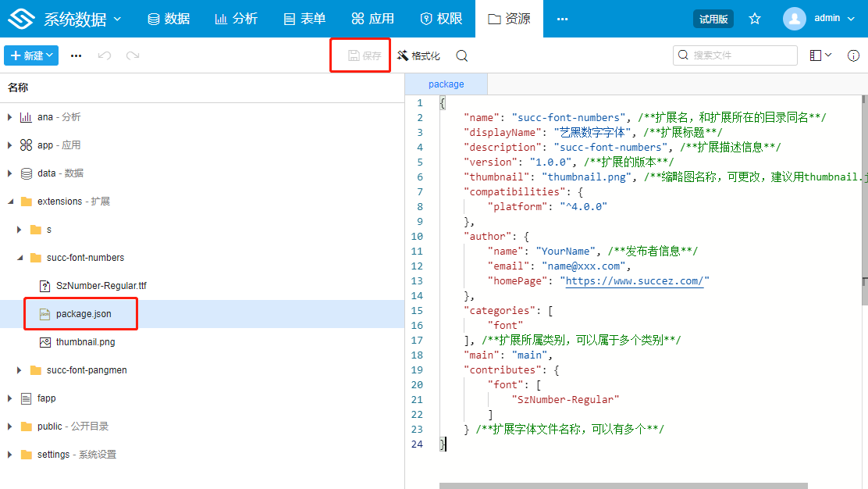Click the undo arrow icon
Screen dimensions: 868x489
click(104, 55)
